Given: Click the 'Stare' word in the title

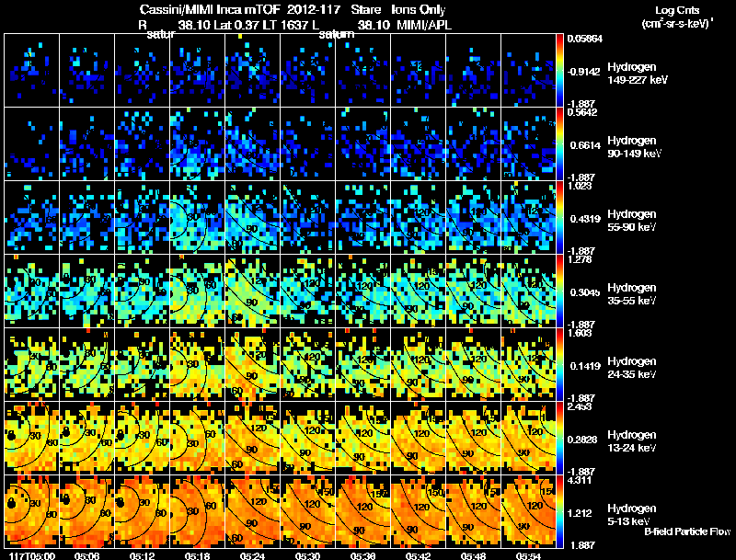Looking at the screenshot, I should [365, 9].
